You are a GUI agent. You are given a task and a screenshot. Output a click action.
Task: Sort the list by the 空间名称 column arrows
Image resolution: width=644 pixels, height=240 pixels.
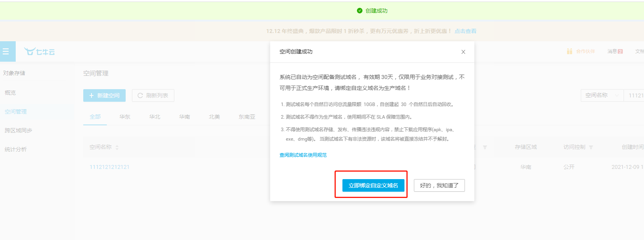pos(117,147)
